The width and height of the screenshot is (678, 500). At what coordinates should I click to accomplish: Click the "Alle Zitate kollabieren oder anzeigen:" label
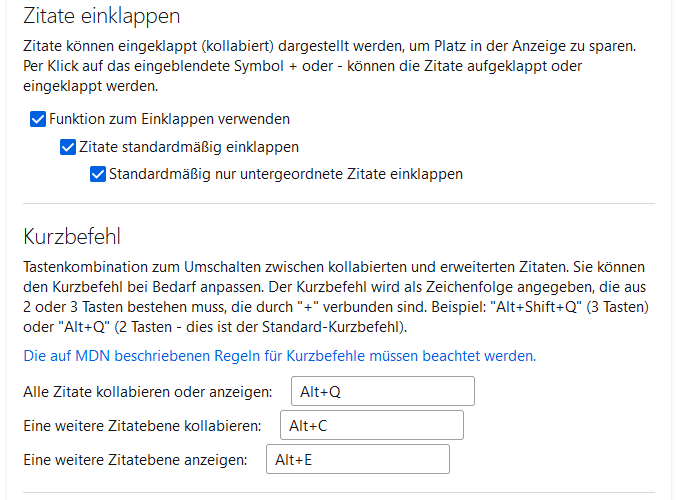(149, 392)
